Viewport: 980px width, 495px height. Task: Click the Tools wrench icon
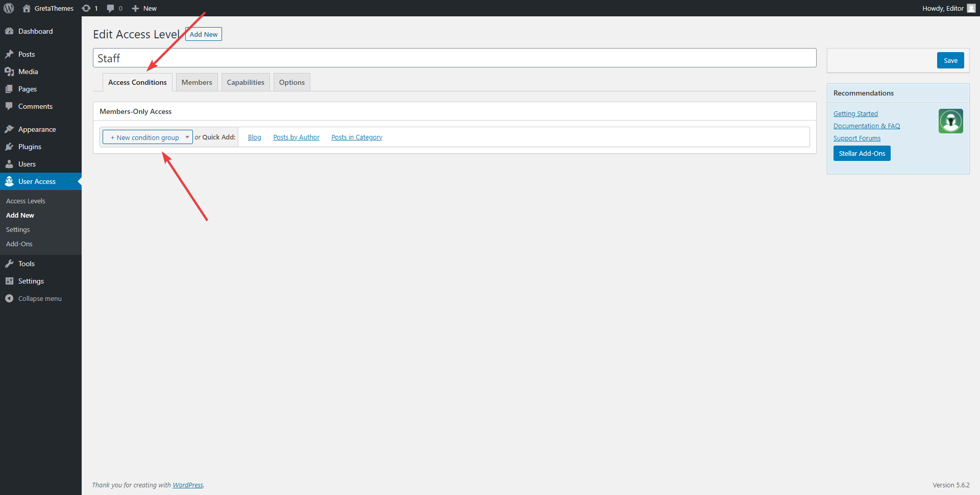[x=9, y=264]
